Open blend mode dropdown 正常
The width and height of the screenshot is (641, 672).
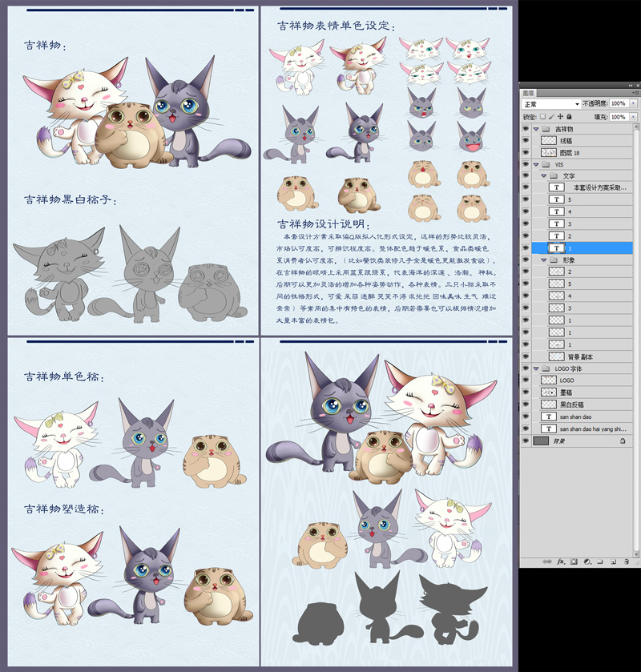[551, 104]
